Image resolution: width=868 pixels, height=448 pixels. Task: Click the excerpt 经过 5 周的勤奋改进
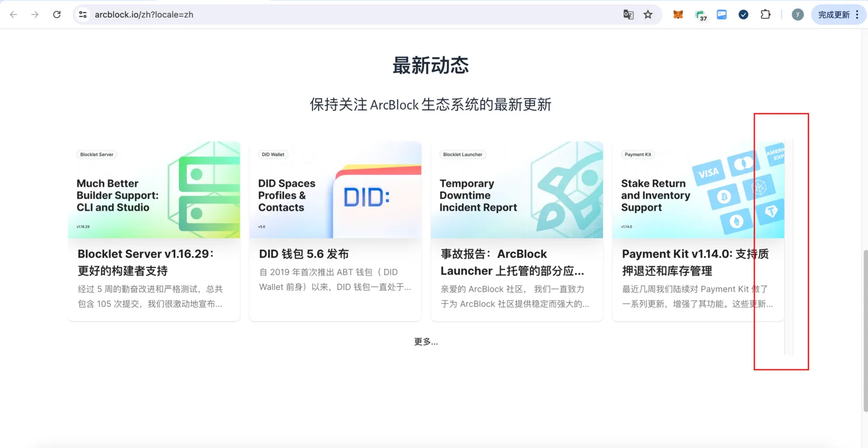click(150, 297)
